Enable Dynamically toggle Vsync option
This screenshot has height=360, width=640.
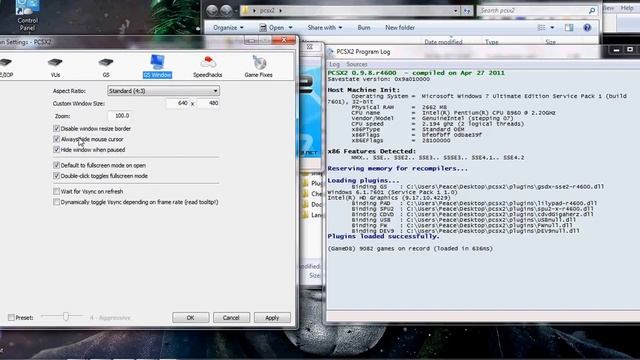[x=56, y=202]
